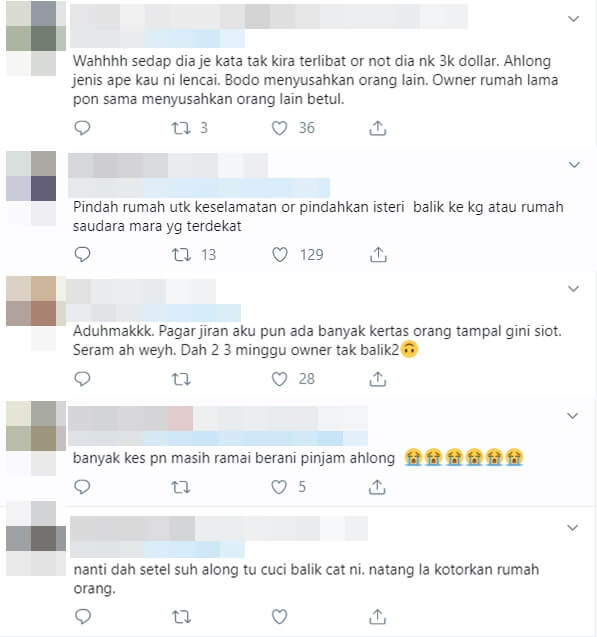The height and width of the screenshot is (637, 597).
Task: Open dropdown chevron on 'Aduhmakkk' tweet
Action: (573, 289)
